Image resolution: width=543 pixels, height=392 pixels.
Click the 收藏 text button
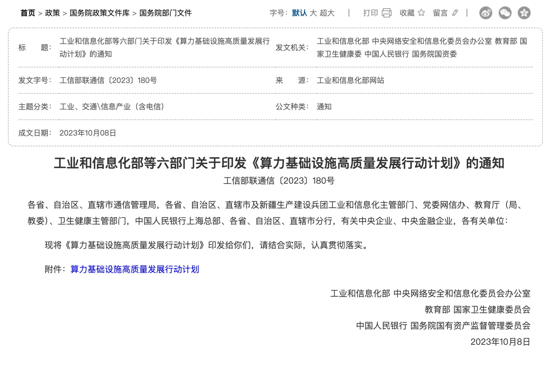click(407, 13)
